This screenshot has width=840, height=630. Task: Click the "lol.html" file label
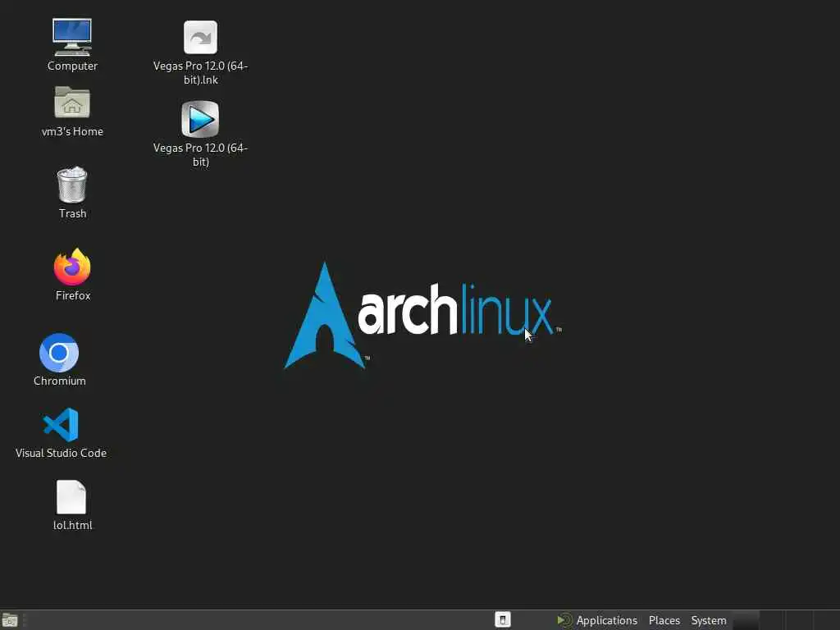(x=72, y=525)
